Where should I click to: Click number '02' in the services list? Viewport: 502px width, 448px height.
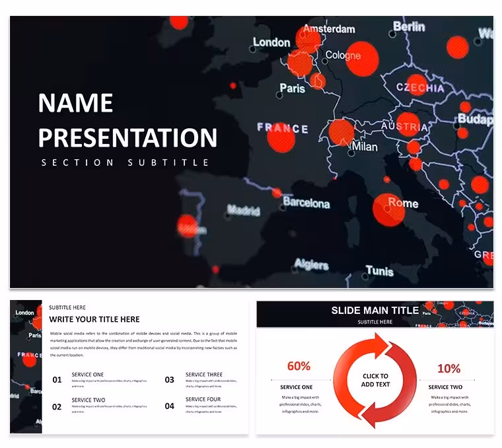coord(57,407)
